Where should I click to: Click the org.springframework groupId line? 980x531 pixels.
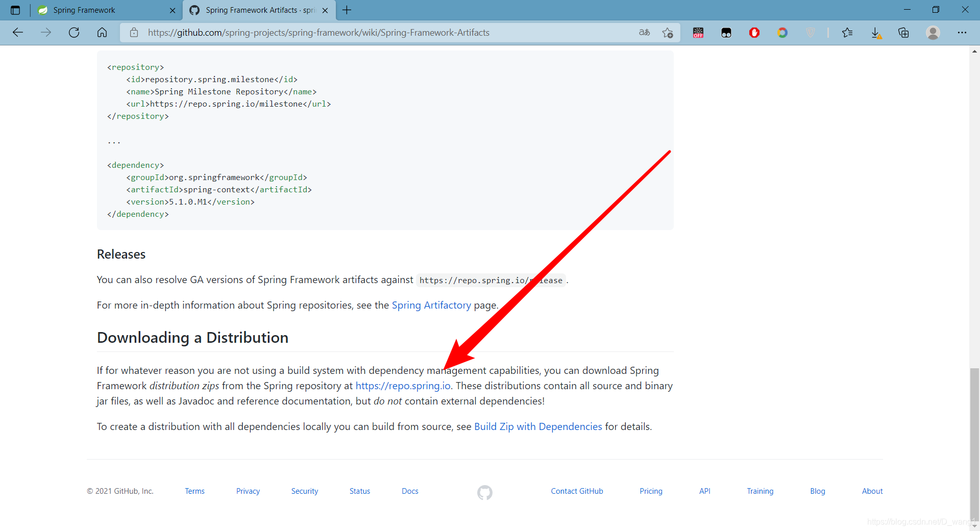coord(216,178)
